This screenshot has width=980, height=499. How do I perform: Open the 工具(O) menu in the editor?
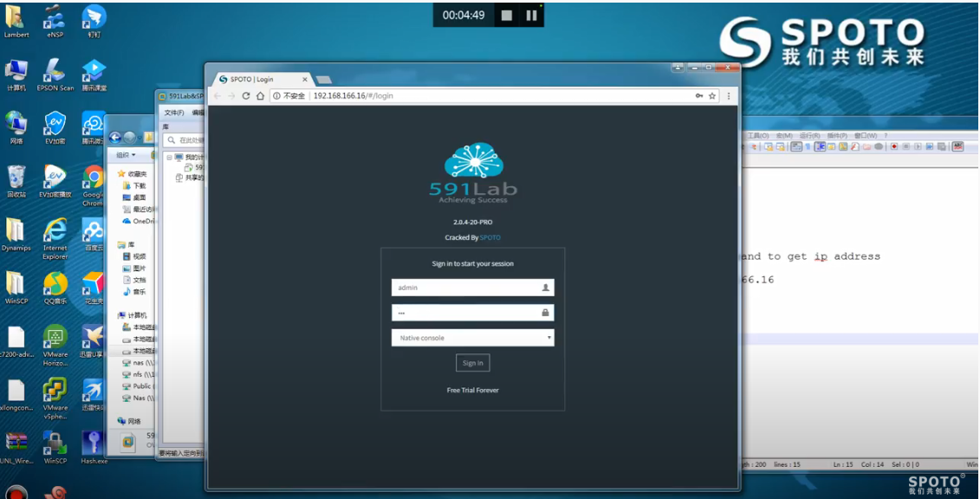tap(758, 135)
